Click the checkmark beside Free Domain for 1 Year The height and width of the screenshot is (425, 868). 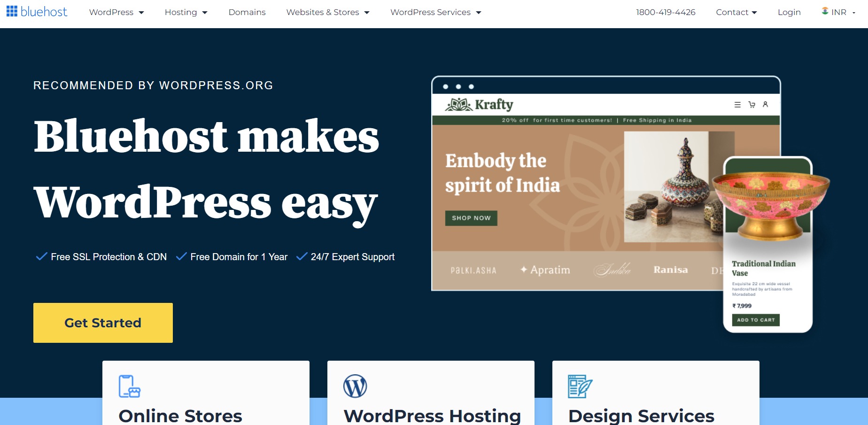tap(181, 256)
